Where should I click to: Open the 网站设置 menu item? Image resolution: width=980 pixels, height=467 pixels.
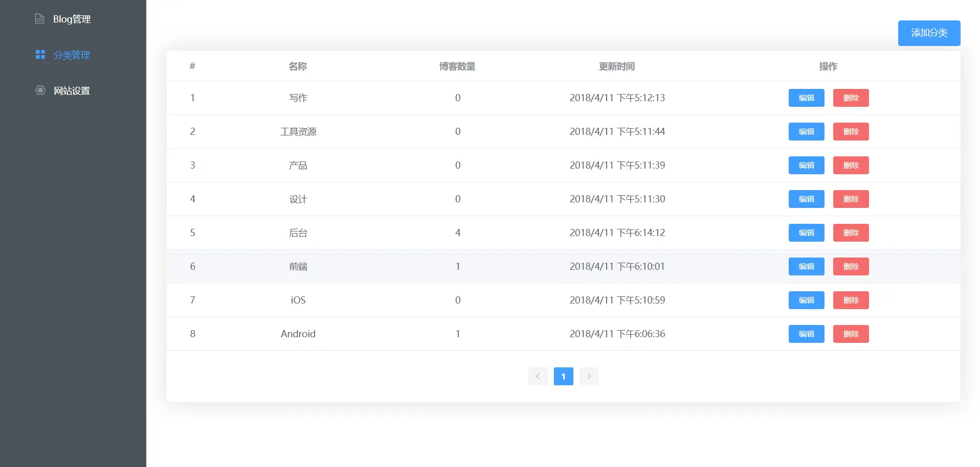(x=73, y=90)
